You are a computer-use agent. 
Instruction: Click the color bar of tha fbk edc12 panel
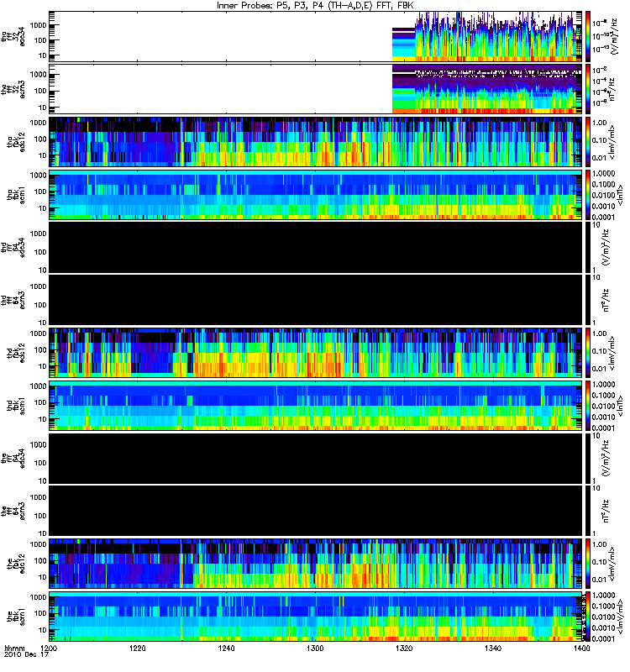click(x=588, y=142)
